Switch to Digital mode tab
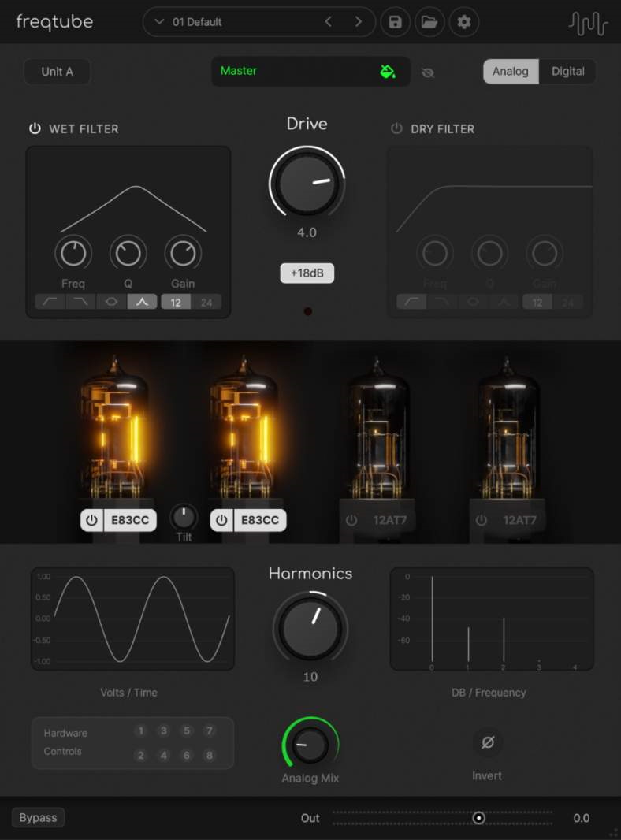Viewport: 621px width, 840px height. tap(567, 72)
